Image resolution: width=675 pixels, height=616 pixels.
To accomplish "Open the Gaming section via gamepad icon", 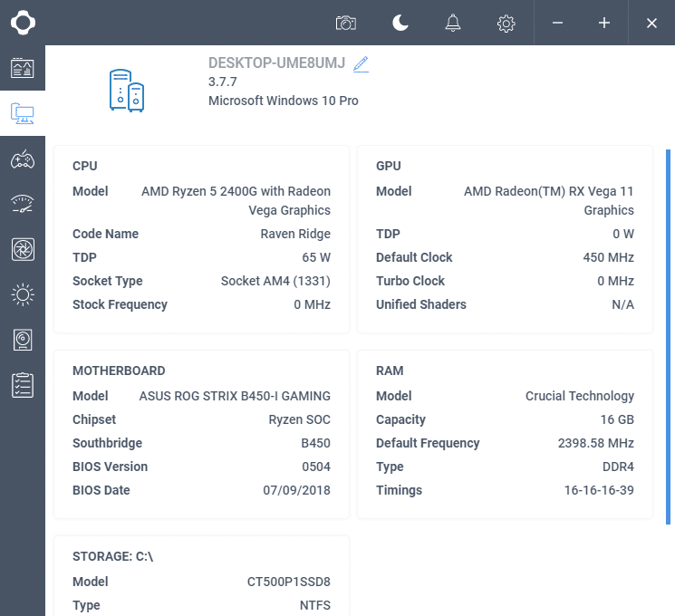I will pyautogui.click(x=23, y=159).
